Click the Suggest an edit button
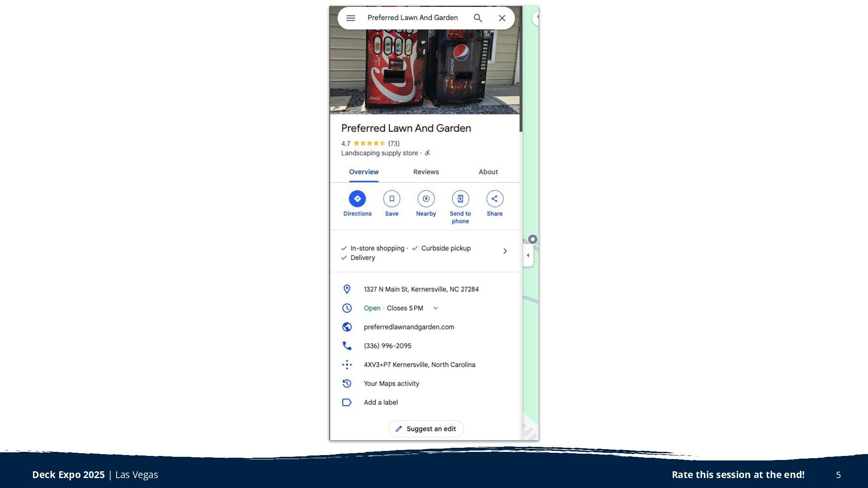868x488 pixels. (426, 429)
